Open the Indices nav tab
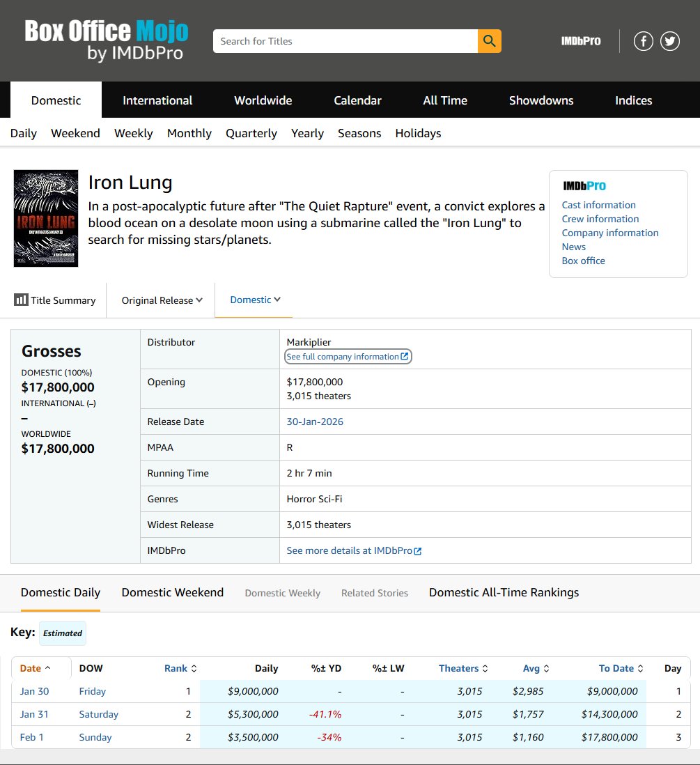This screenshot has height=765, width=700. (x=633, y=100)
